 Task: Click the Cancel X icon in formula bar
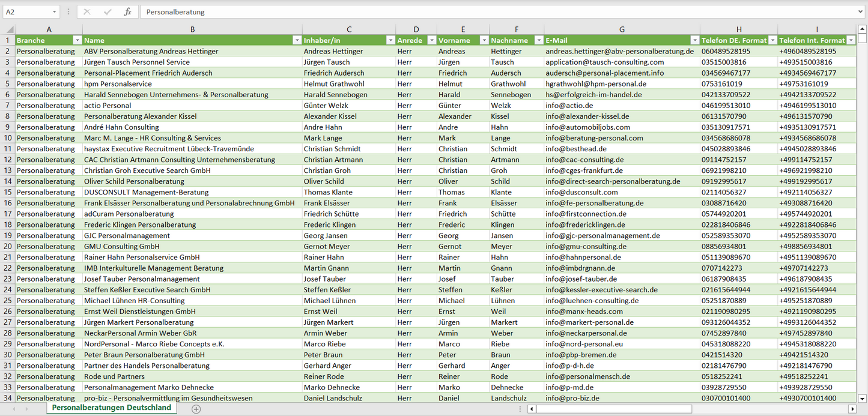coord(87,12)
